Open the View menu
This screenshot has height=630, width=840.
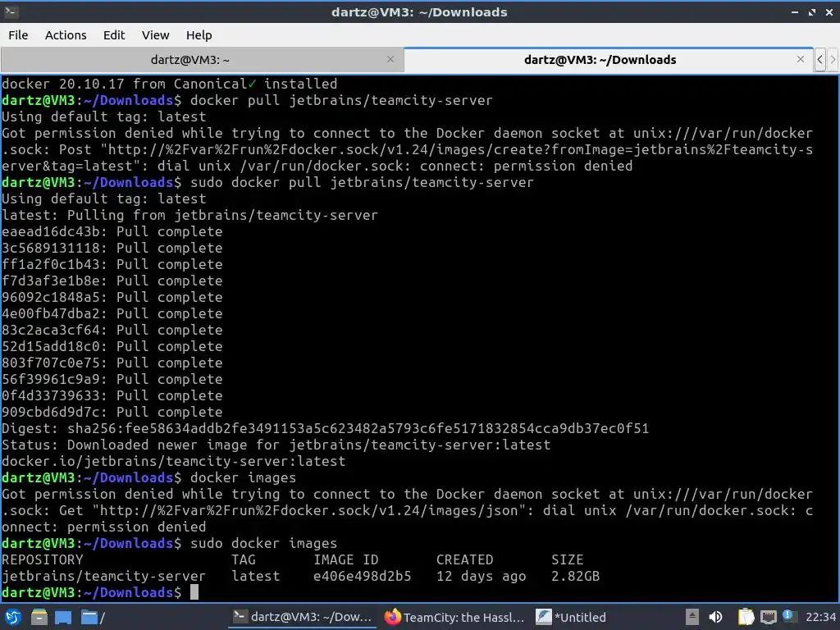tap(155, 35)
